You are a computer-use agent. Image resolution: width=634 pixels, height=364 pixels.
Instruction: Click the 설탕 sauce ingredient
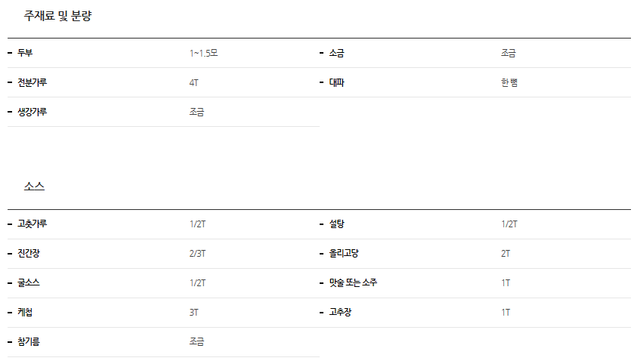(337, 224)
